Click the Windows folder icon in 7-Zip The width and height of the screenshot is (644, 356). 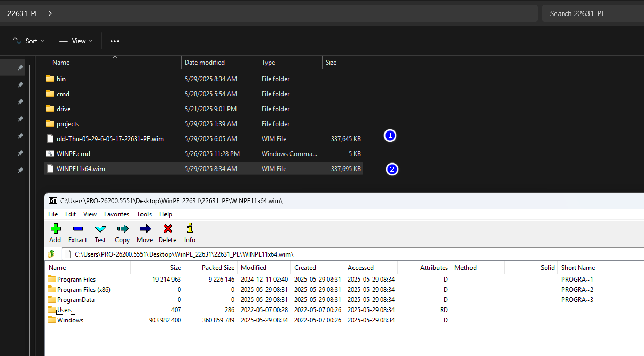click(x=52, y=320)
